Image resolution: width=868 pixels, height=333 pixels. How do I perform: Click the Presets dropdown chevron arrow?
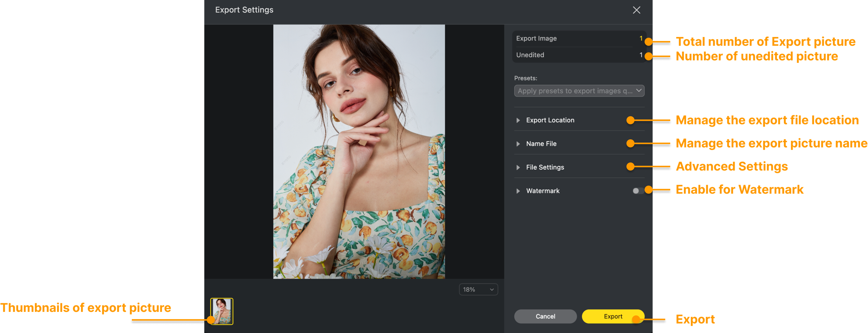[639, 90]
